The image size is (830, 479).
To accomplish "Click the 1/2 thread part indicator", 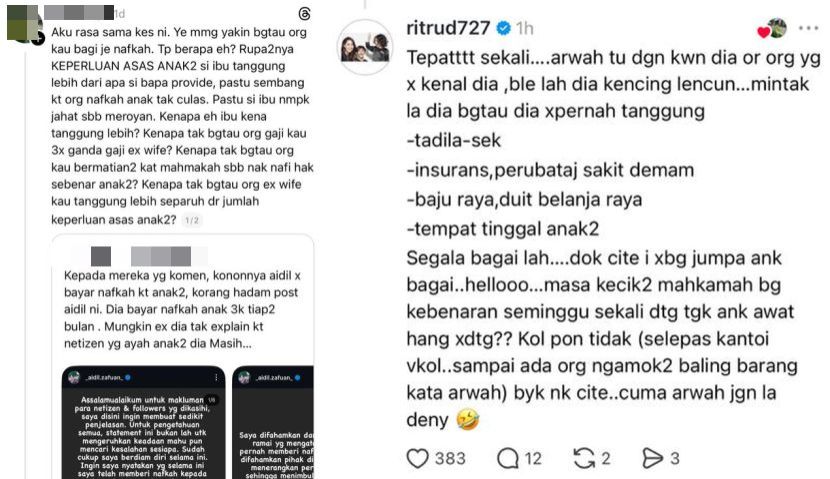I will pyautogui.click(x=192, y=220).
